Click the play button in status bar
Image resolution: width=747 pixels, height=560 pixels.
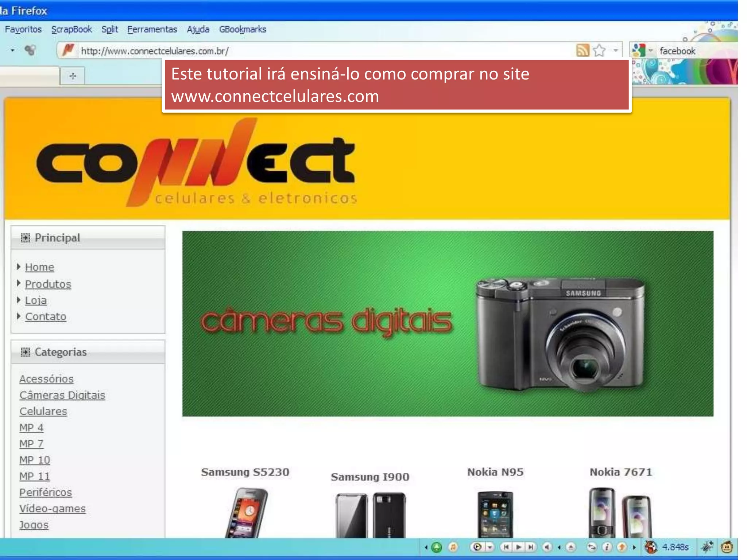click(x=518, y=547)
